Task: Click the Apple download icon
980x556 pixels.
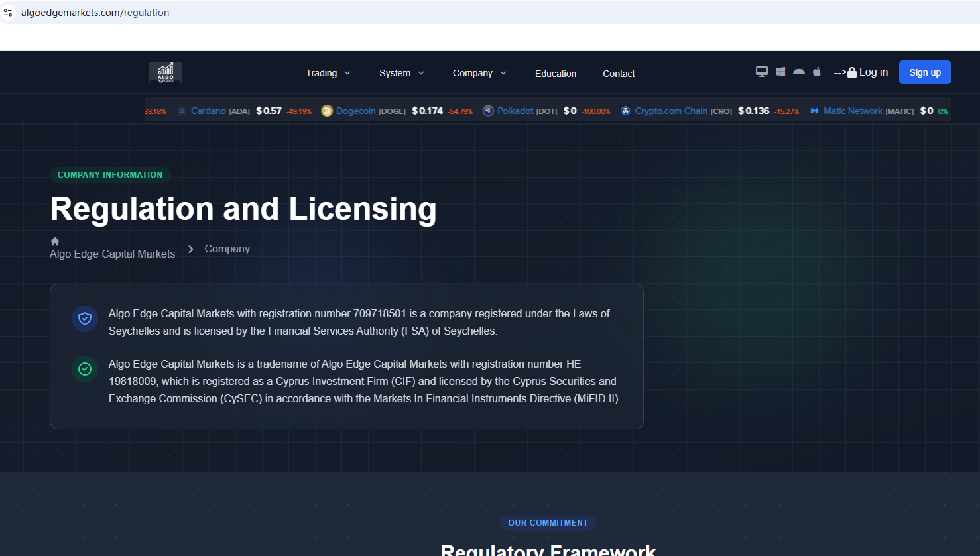Action: (x=817, y=72)
